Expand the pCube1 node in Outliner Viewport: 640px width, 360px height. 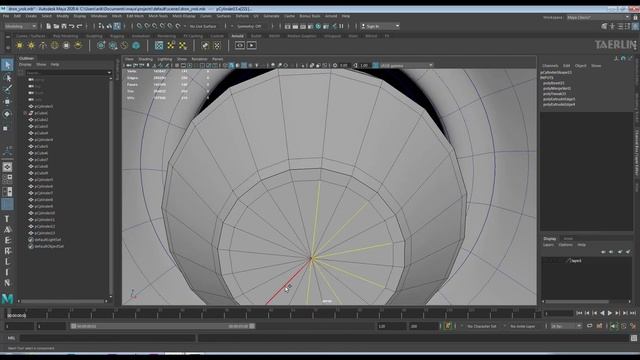coord(25,113)
